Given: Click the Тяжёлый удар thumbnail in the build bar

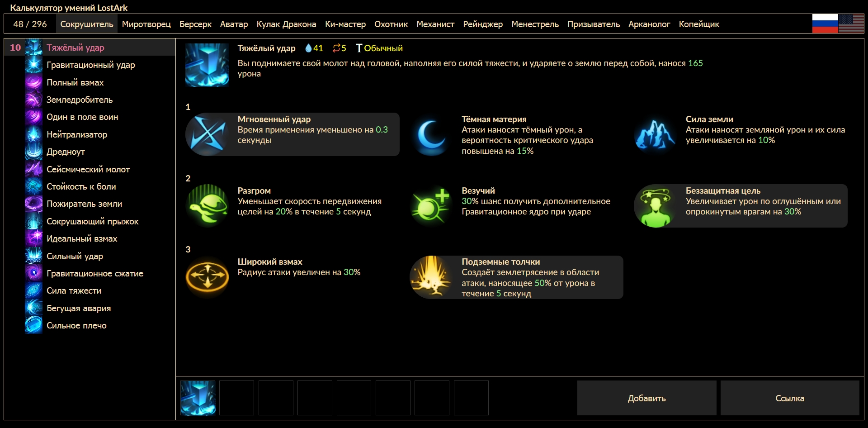Looking at the screenshot, I should tap(198, 398).
